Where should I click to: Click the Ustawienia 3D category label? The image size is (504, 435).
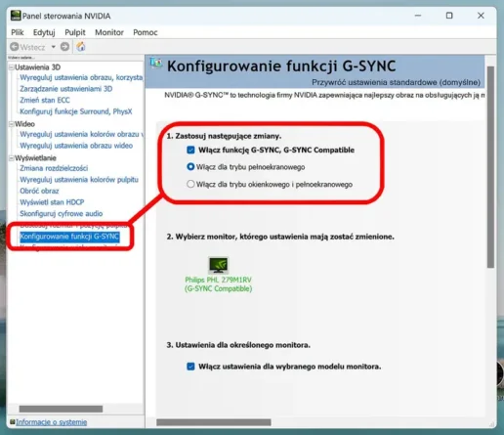click(x=37, y=67)
